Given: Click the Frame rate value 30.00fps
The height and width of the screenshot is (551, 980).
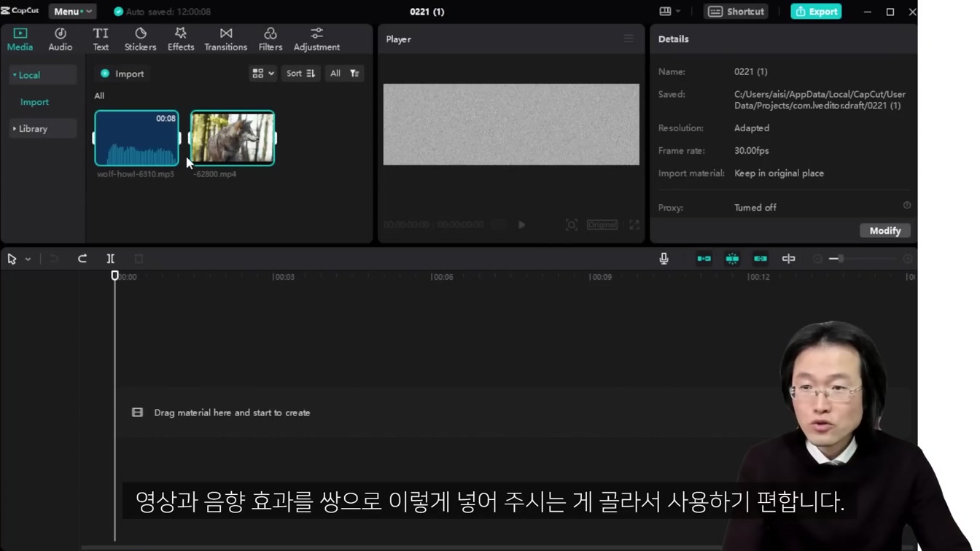Looking at the screenshot, I should click(x=751, y=151).
